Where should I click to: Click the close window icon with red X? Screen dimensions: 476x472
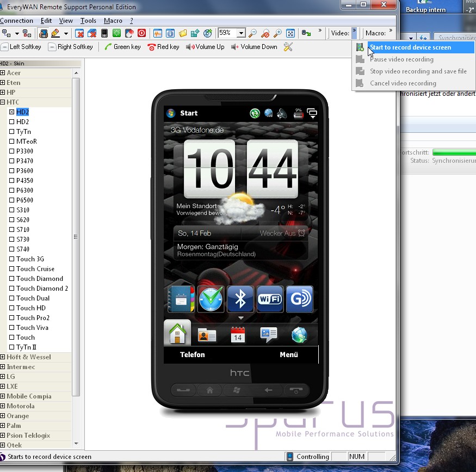pos(79,33)
